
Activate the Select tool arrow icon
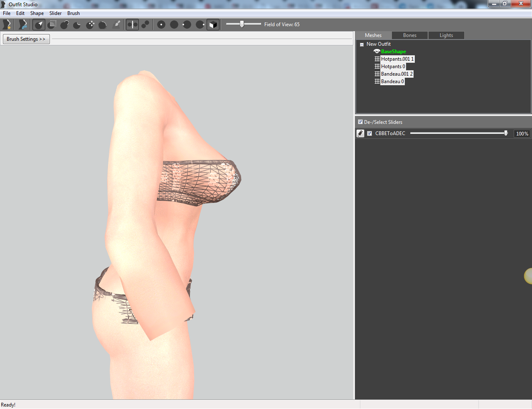39,25
